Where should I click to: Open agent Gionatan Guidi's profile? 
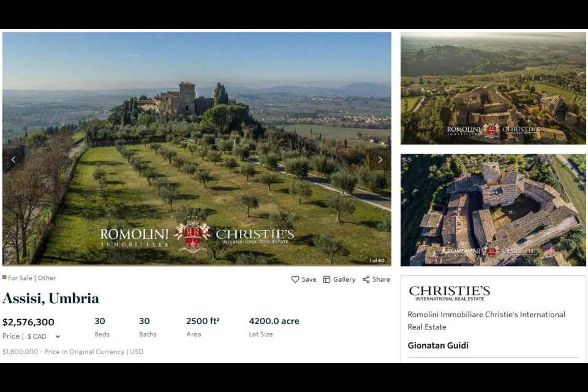(438, 345)
